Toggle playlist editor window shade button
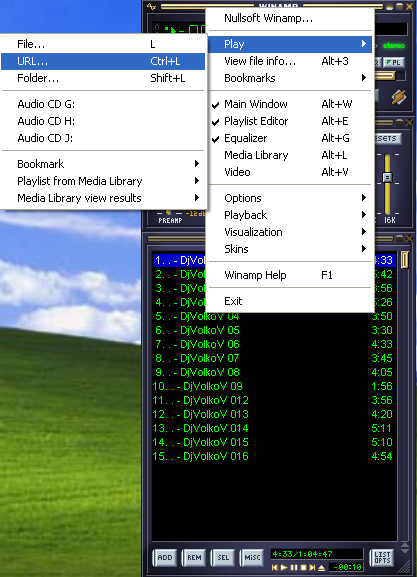 pos(399,239)
